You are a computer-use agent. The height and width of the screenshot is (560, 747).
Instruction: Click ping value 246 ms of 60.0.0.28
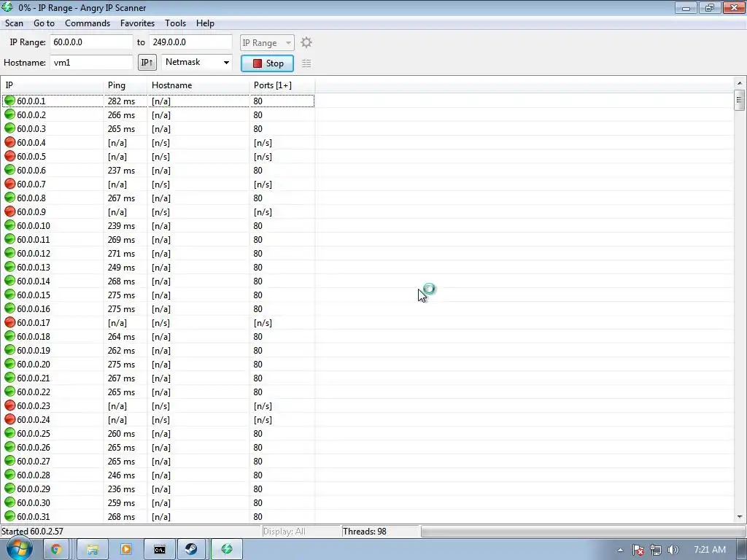click(121, 475)
